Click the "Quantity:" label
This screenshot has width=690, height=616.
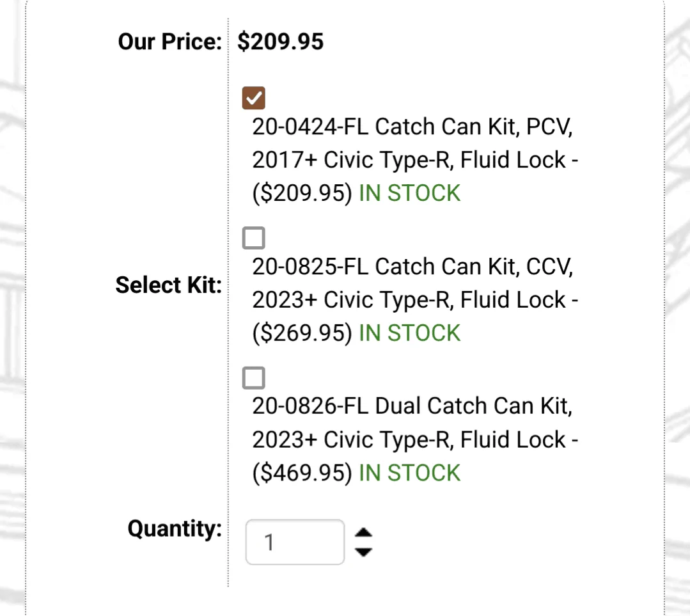pos(175,529)
